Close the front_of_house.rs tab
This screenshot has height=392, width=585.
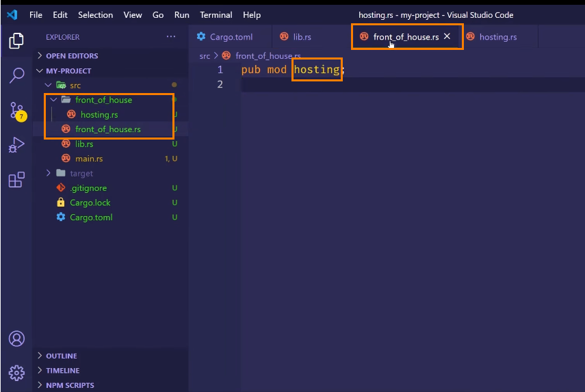(447, 37)
